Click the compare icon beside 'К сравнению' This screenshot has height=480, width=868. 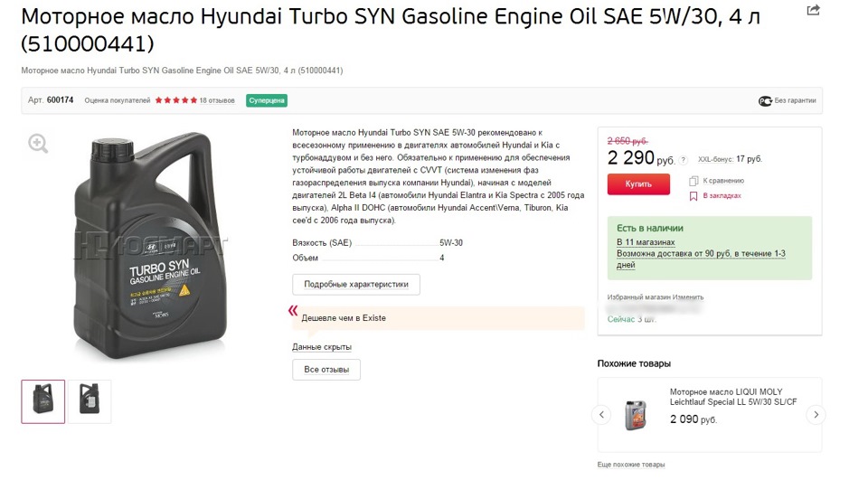(x=693, y=181)
